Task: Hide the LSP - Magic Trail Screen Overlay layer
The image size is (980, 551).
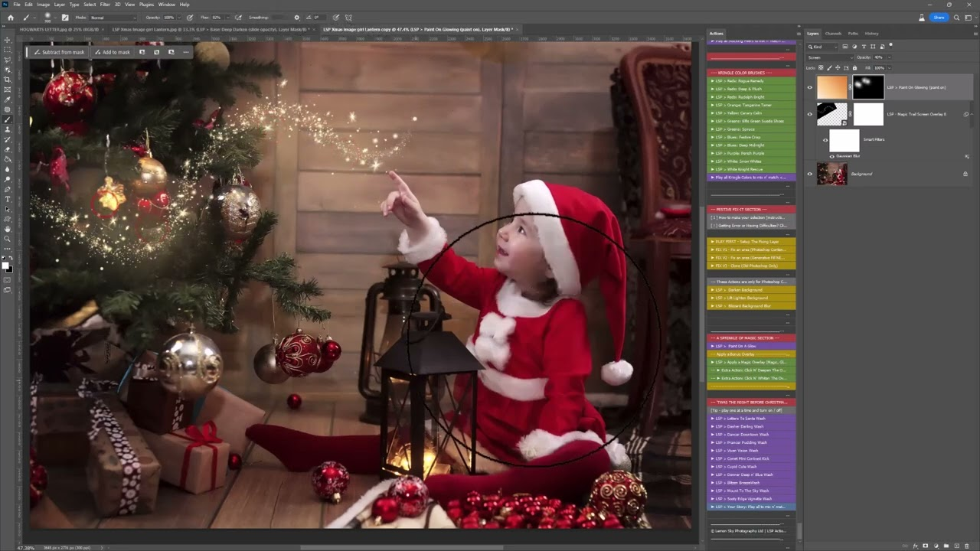Action: [808, 114]
